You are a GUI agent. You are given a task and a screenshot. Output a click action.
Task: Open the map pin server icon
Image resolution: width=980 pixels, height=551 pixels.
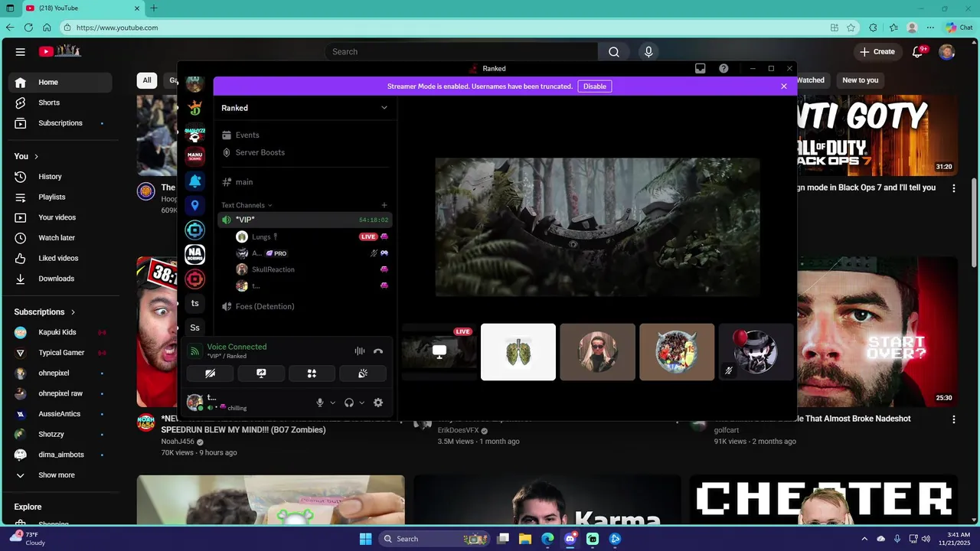pos(195,205)
